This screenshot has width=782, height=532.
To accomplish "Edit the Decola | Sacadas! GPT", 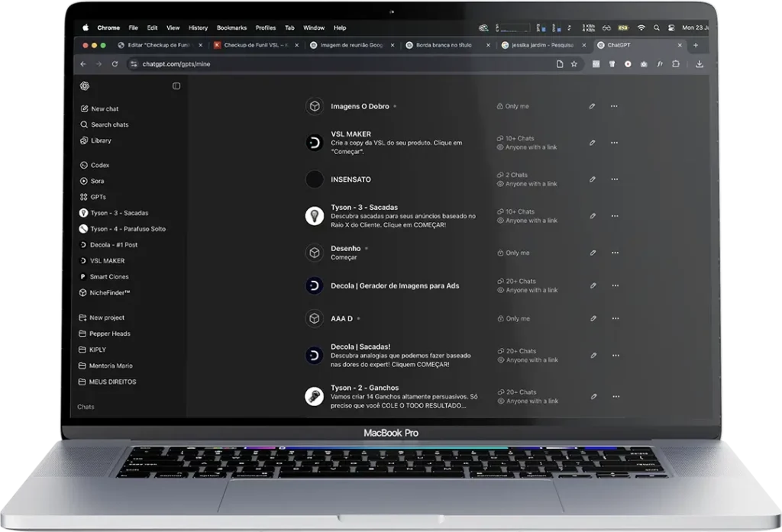I will click(x=593, y=356).
